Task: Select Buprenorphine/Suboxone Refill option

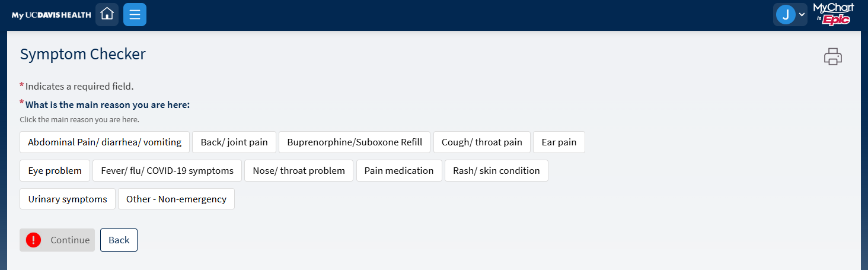Action: tap(355, 142)
